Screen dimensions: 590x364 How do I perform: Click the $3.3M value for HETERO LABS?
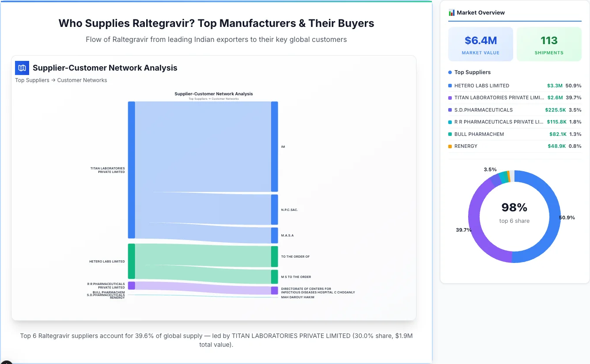556,86
